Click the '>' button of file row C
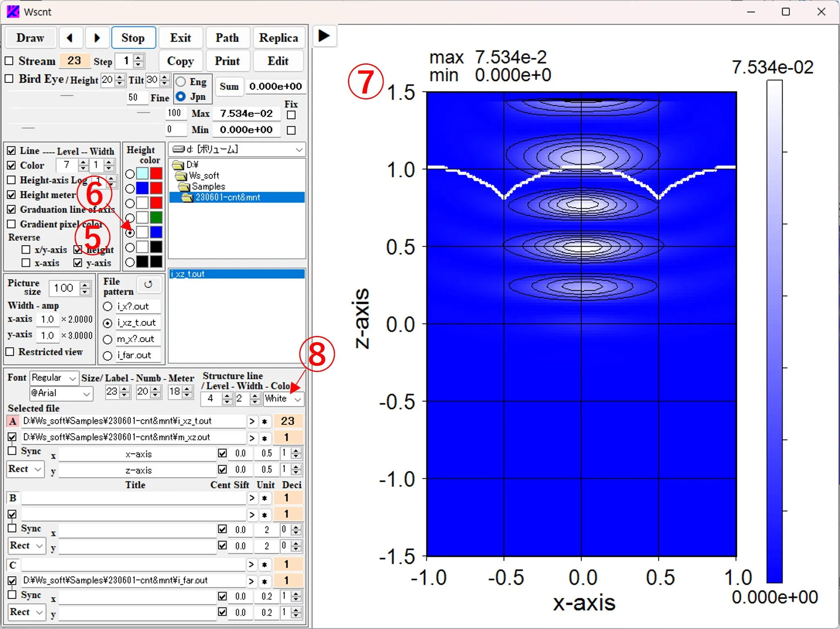This screenshot has width=840, height=629. (252, 565)
